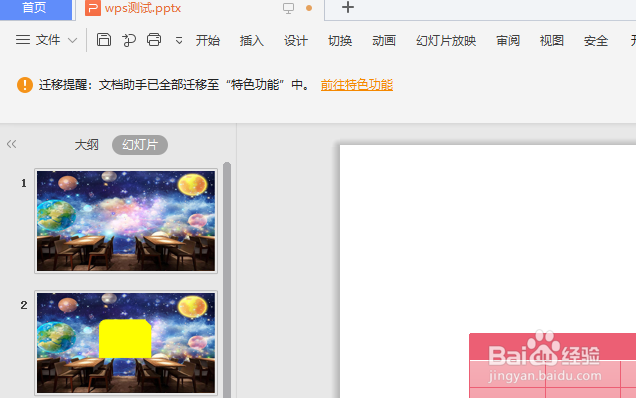Image resolution: width=636 pixels, height=398 pixels.
Task: Select slide 1 thumbnail
Action: (x=126, y=221)
